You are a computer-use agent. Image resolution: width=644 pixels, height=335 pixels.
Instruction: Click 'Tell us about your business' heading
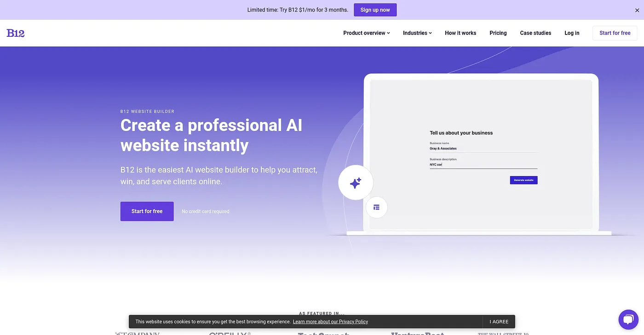461,133
